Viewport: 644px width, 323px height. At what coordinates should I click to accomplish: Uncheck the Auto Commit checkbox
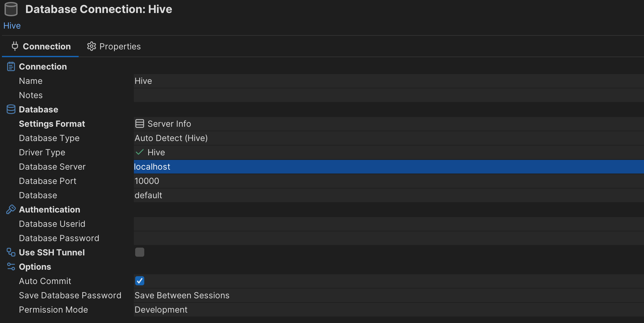[140, 281]
